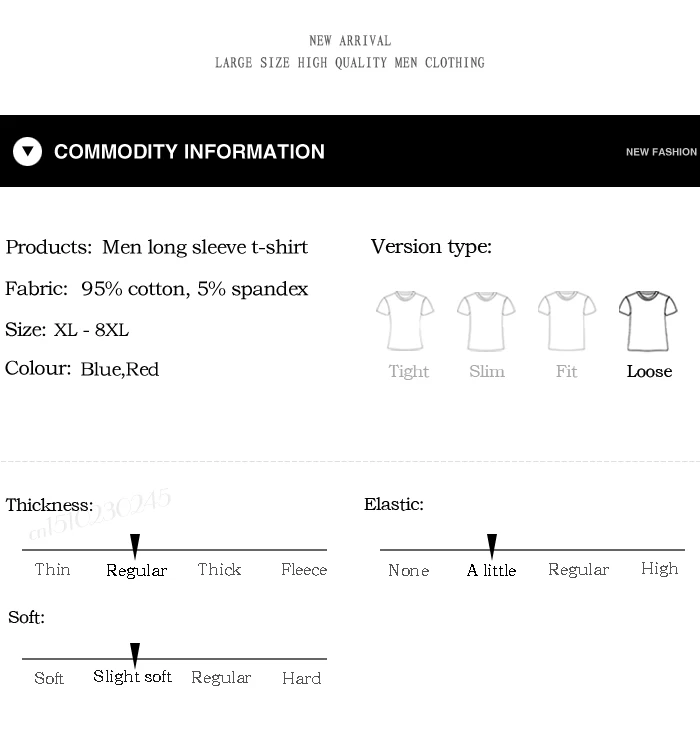
Task: Click the 'Slight soft' label
Action: pyautogui.click(x=132, y=676)
